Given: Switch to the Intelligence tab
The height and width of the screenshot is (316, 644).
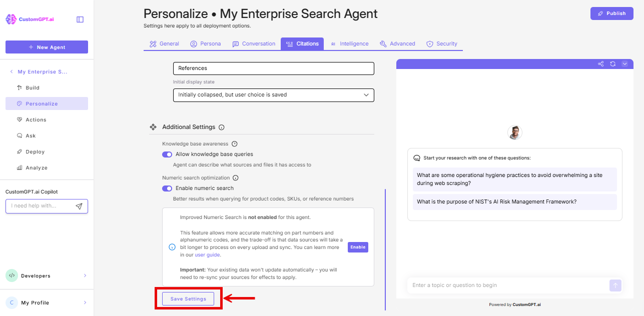Looking at the screenshot, I should pos(350,43).
